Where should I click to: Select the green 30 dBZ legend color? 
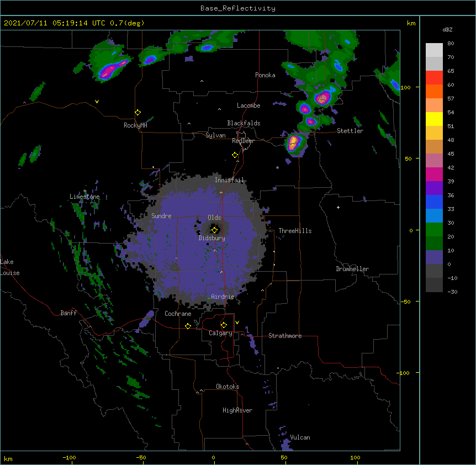[434, 229]
